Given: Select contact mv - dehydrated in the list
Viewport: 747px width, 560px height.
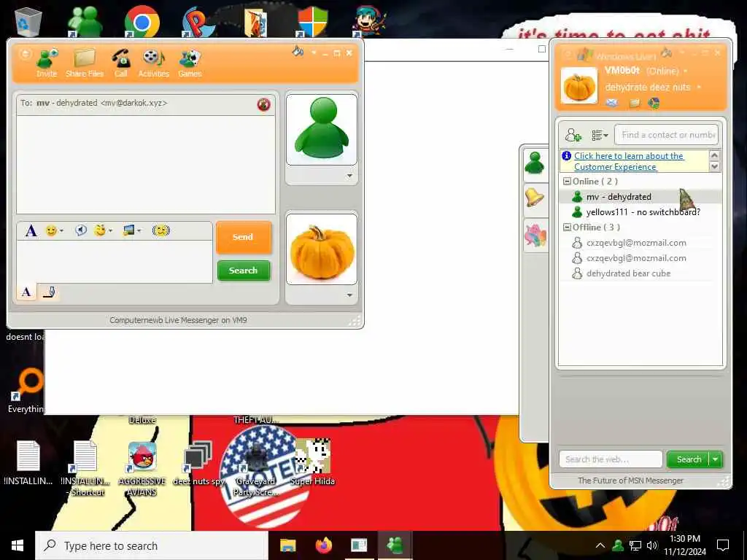Looking at the screenshot, I should [x=640, y=197].
